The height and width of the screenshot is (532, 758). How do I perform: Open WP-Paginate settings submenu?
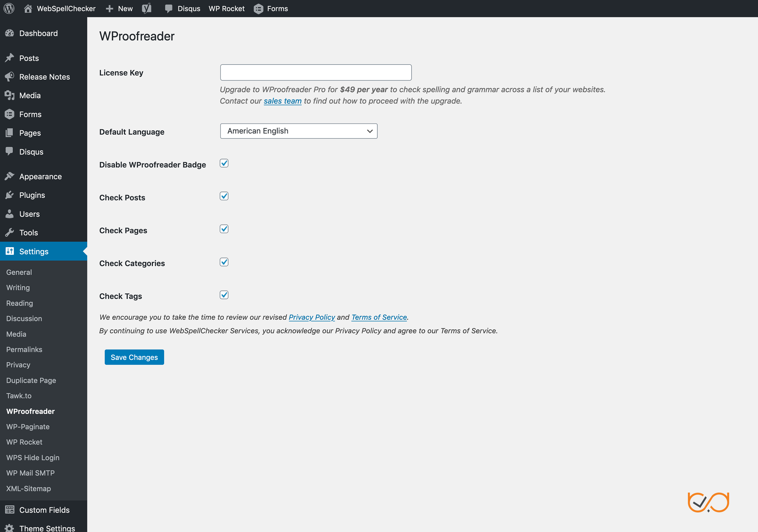pos(28,426)
